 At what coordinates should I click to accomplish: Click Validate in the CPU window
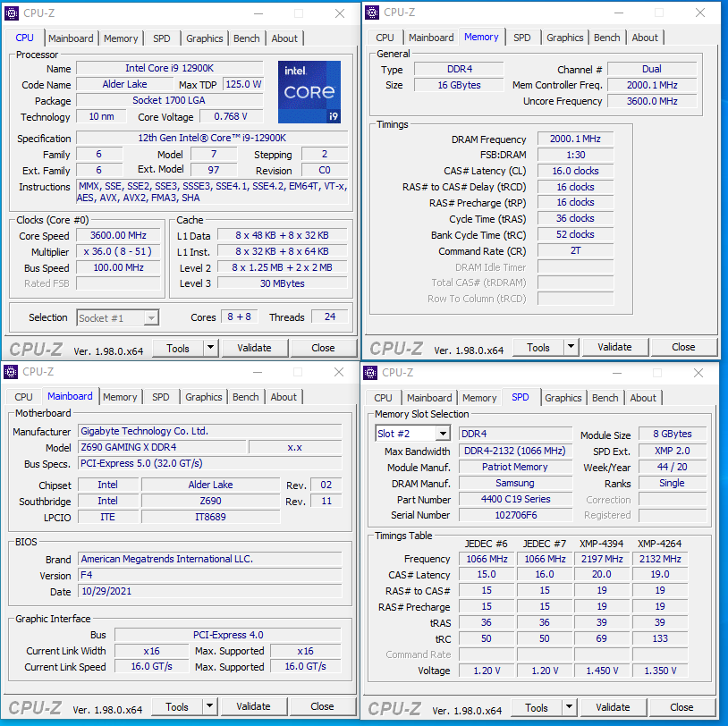click(x=254, y=348)
